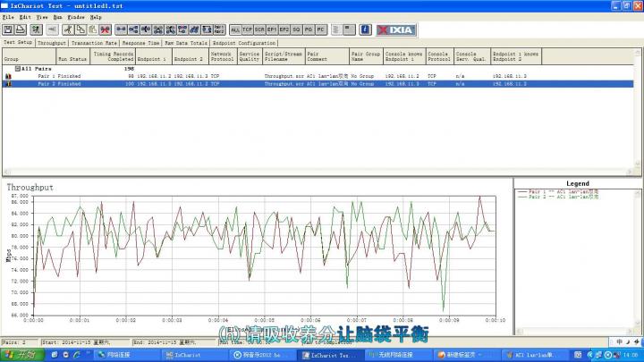Click the Legend panel horizontal scrollbar

coord(574,332)
